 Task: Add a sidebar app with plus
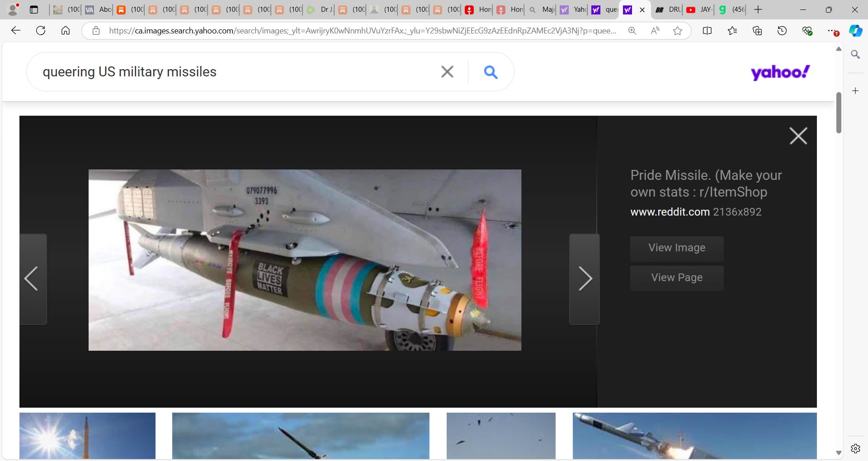855,91
